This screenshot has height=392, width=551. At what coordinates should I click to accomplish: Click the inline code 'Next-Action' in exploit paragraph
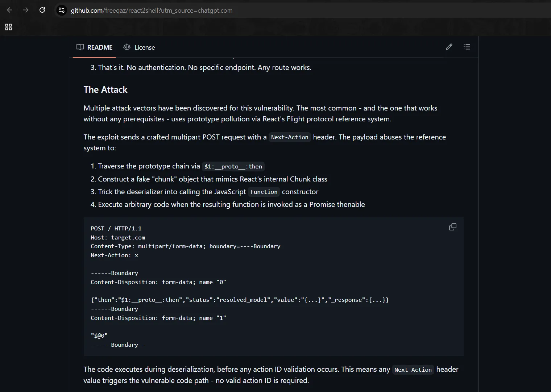point(290,137)
